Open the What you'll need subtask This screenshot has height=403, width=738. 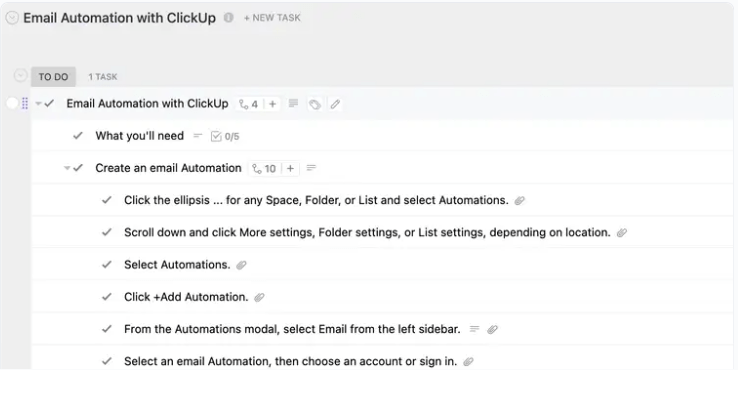point(140,136)
